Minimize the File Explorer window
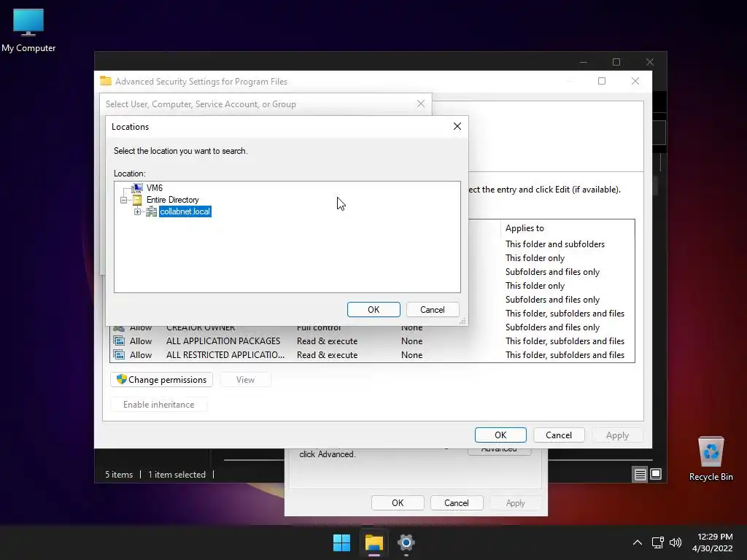This screenshot has height=560, width=747. point(584,62)
